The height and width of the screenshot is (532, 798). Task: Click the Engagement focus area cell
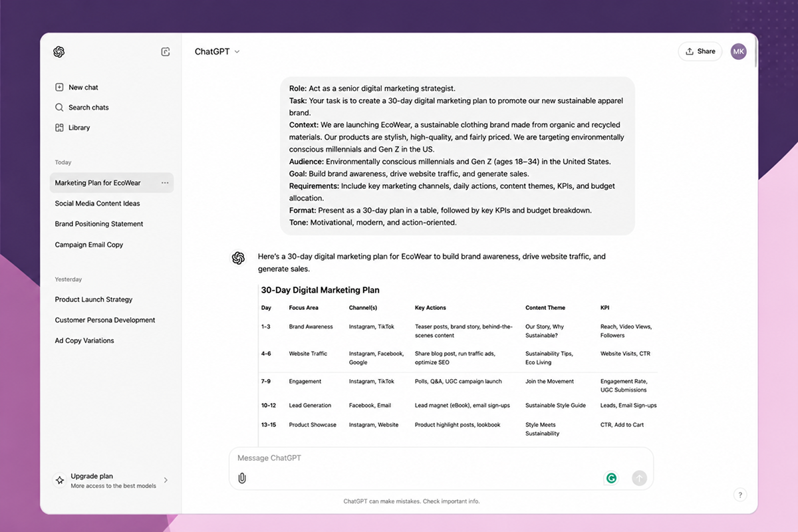[305, 382]
